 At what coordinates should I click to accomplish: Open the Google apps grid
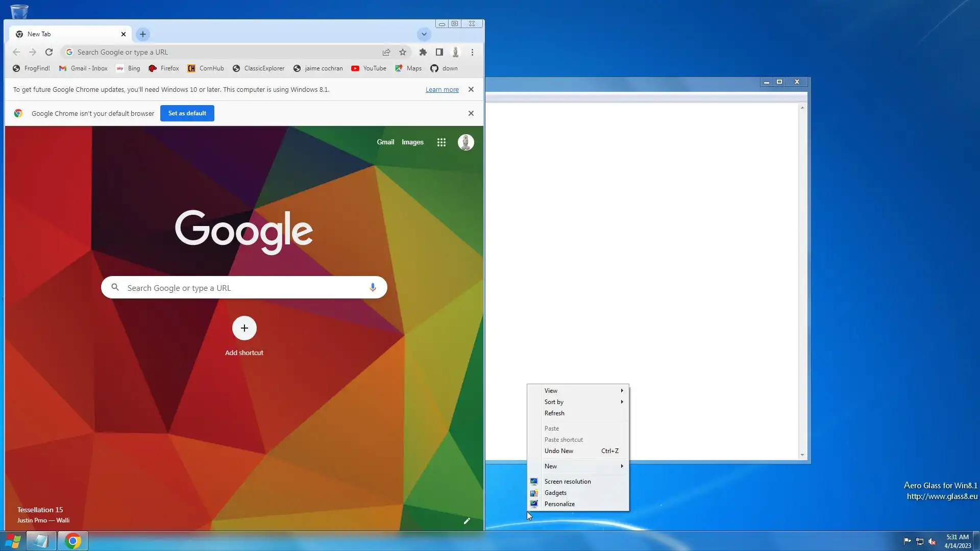click(442, 142)
